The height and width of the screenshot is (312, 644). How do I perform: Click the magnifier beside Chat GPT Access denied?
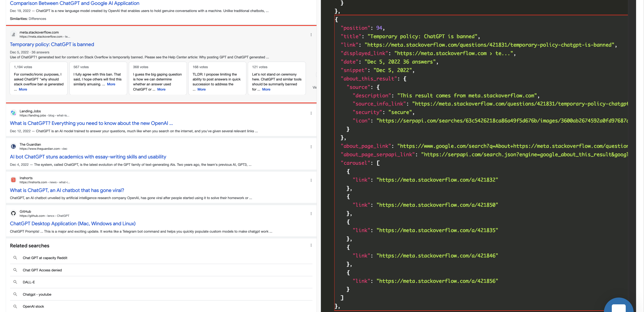pos(15,270)
